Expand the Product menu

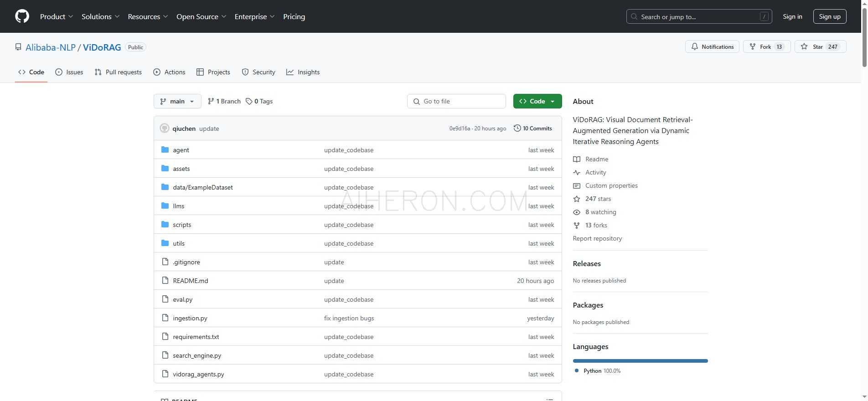pyautogui.click(x=57, y=16)
